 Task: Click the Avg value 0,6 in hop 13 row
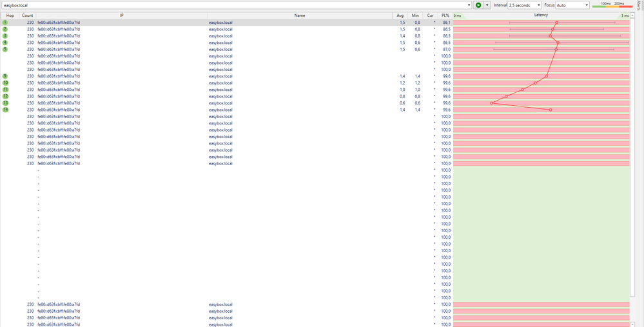coord(402,103)
